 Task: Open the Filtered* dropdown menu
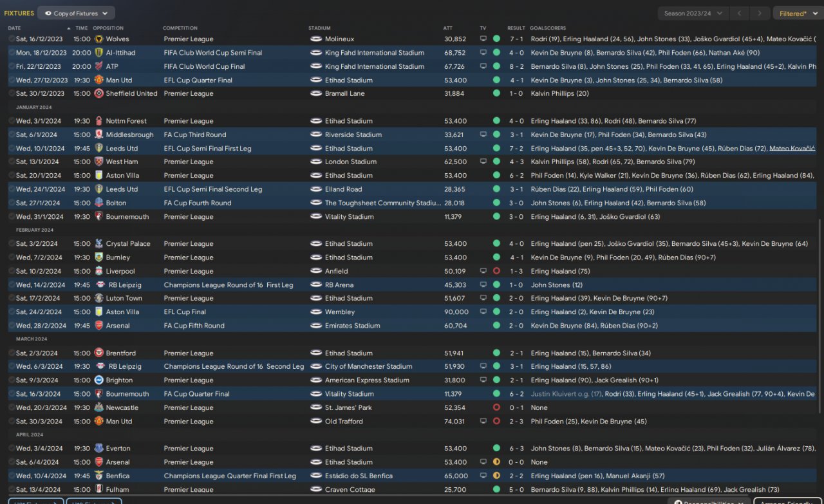797,13
